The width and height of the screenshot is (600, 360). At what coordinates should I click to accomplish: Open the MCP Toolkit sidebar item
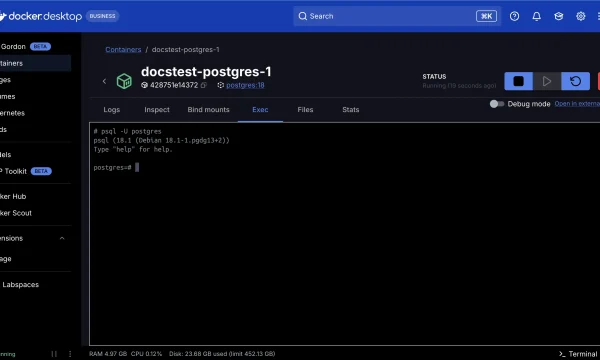[26, 171]
